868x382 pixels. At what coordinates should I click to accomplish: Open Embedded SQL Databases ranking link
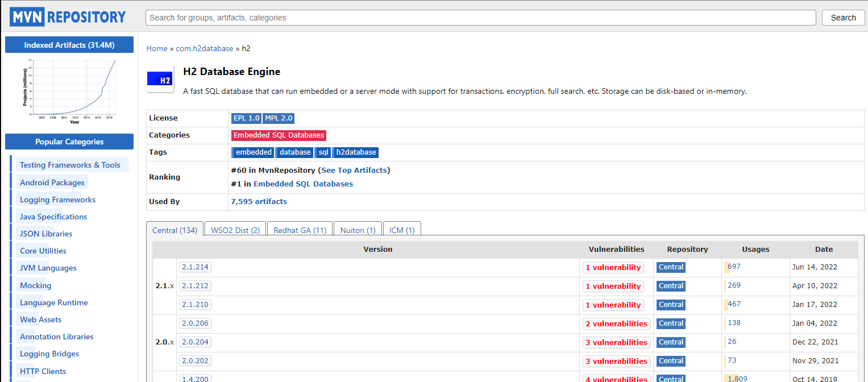pos(303,184)
